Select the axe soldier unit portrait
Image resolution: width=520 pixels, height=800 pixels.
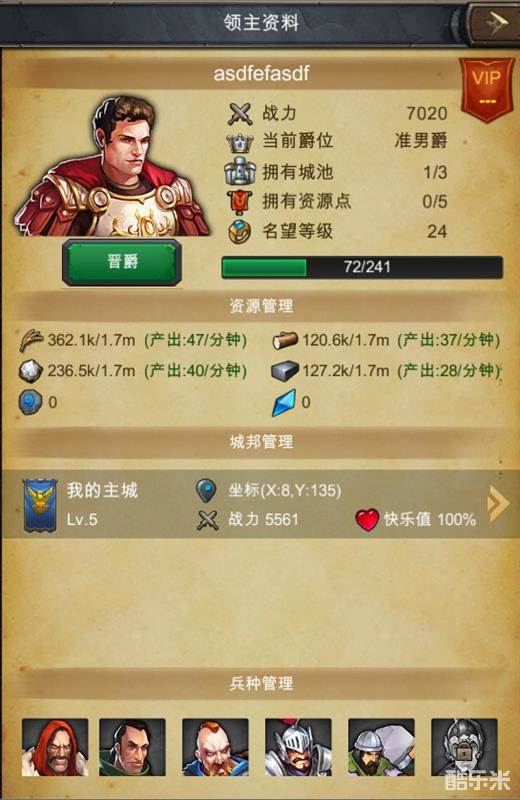381,747
